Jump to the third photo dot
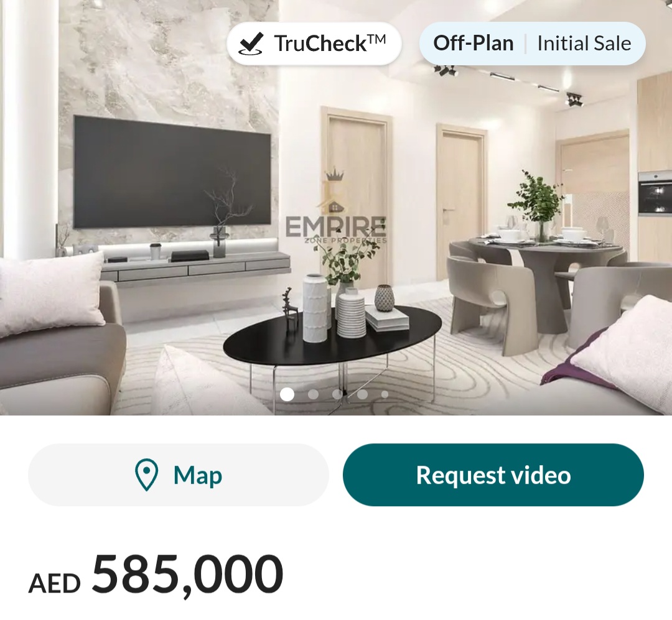Screen dimensions: 672x620 tap(338, 394)
